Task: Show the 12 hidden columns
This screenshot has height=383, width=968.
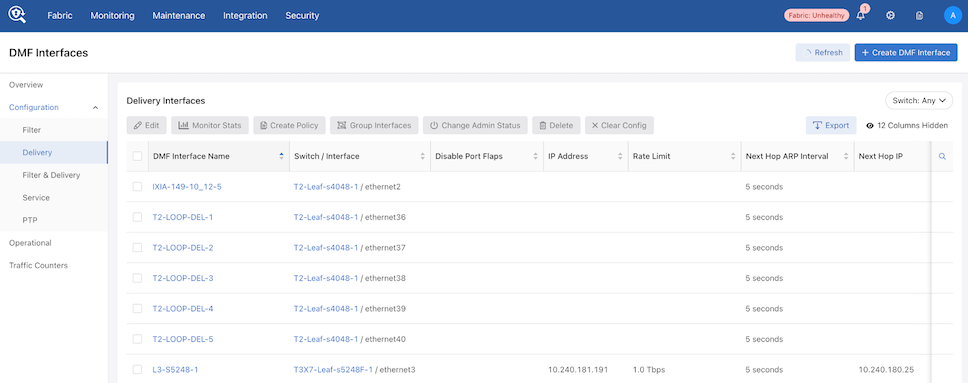Action: [907, 125]
